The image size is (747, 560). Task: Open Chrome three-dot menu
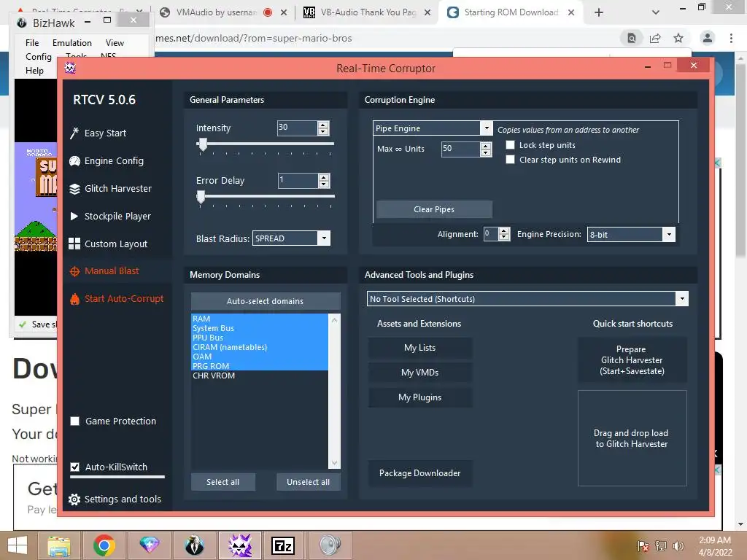pos(731,38)
